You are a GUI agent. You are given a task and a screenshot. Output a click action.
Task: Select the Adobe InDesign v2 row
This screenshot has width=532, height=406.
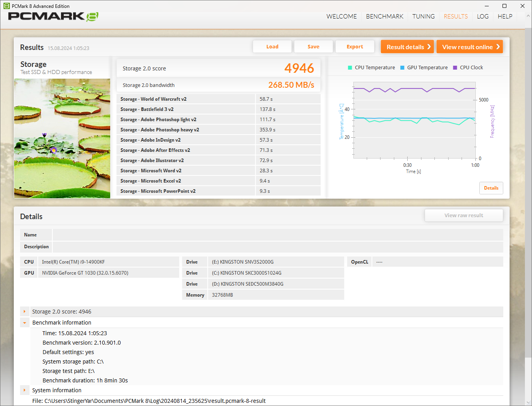tap(218, 140)
